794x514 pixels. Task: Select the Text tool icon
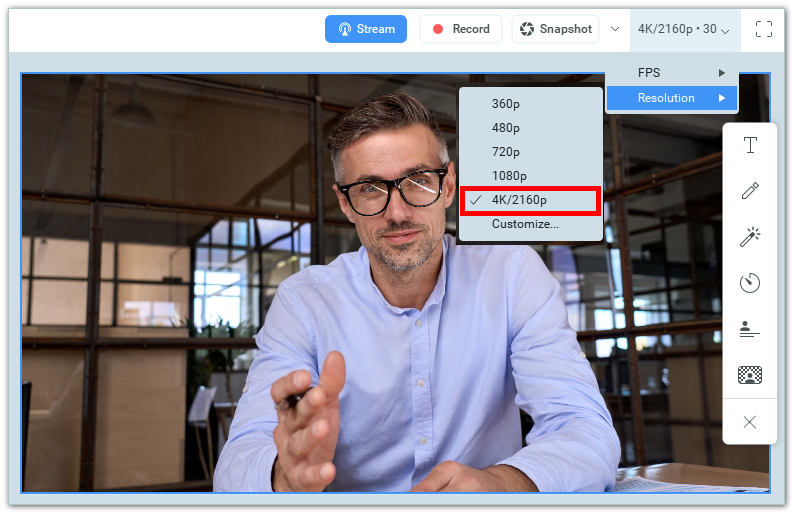tap(750, 146)
